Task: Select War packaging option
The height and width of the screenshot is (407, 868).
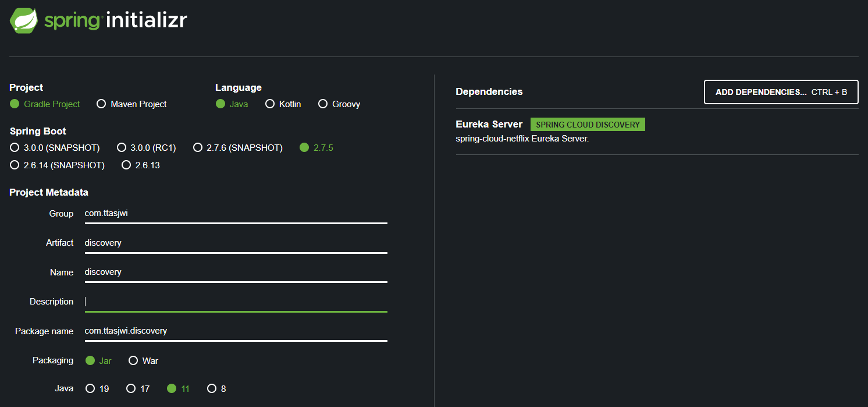Action: [x=143, y=361]
